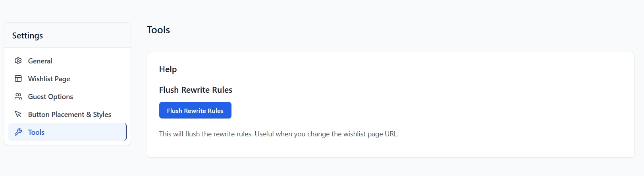Open Button Placement & Styles settings
The height and width of the screenshot is (176, 644).
(69, 115)
